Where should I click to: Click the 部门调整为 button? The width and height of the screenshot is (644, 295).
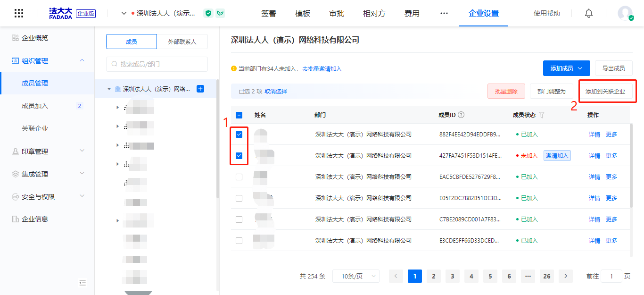(x=552, y=92)
